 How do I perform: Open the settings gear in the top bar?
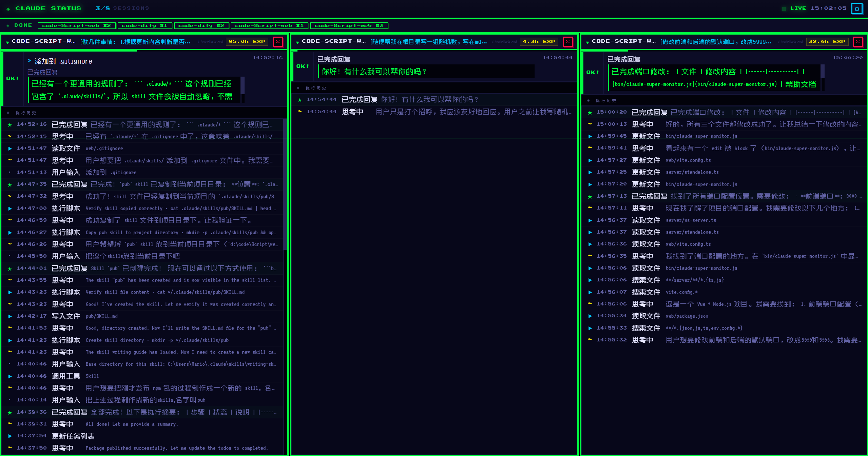857,9
